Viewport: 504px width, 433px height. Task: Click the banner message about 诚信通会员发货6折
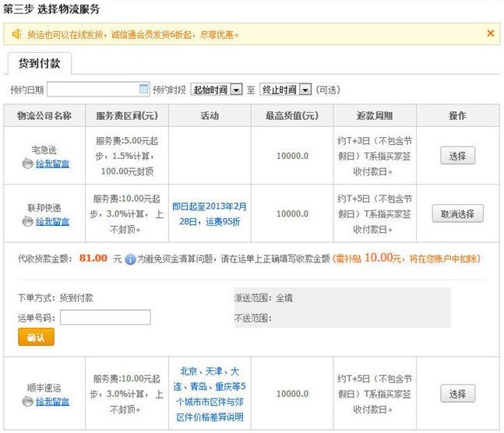(x=133, y=34)
